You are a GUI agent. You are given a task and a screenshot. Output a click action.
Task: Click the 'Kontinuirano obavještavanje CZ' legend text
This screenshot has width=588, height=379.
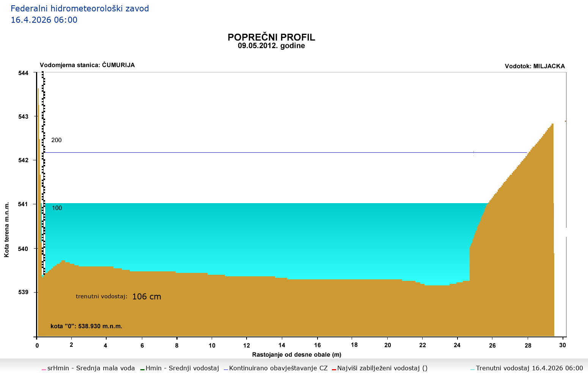click(x=278, y=368)
